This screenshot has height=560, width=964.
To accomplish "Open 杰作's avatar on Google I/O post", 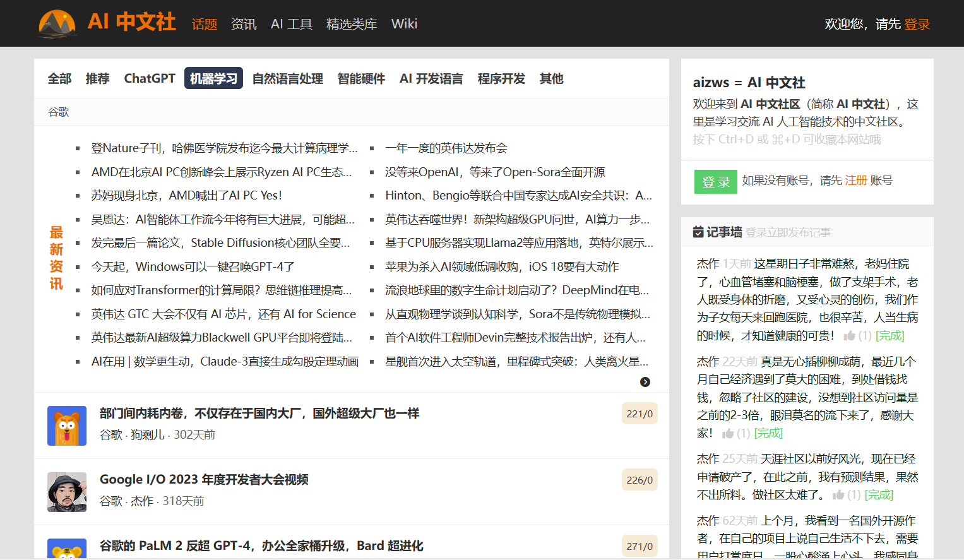I will [x=67, y=492].
